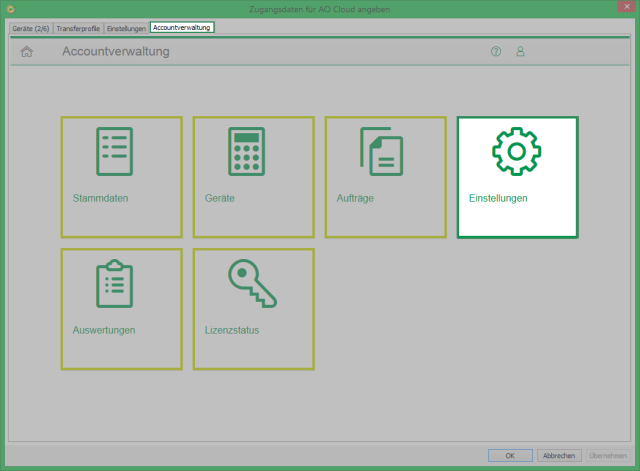Click the application icon in title bar
The width and height of the screenshot is (640, 471).
coord(10,9)
